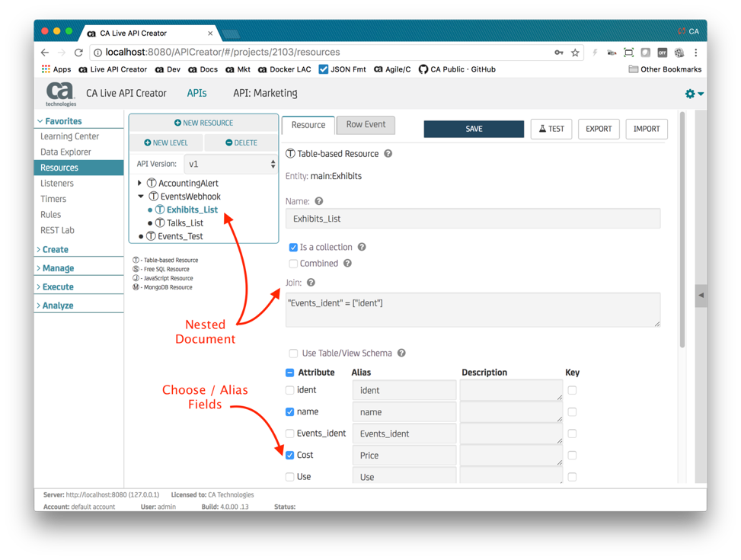Select Events_Test resource
This screenshot has width=741, height=560.
[x=180, y=236]
